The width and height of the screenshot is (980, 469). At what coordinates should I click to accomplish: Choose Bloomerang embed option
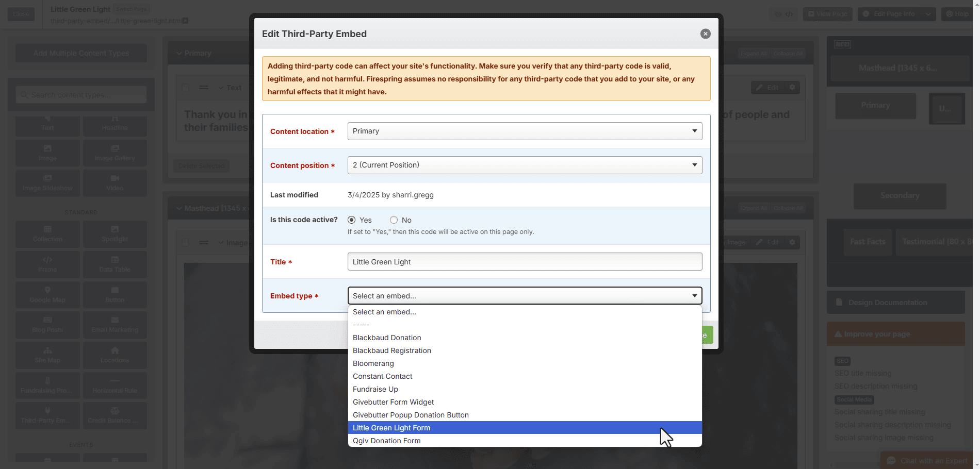tap(525, 363)
